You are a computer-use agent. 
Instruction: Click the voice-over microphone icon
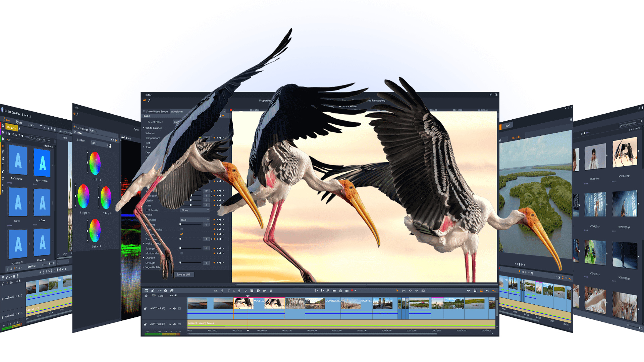pyautogui.click(x=239, y=290)
